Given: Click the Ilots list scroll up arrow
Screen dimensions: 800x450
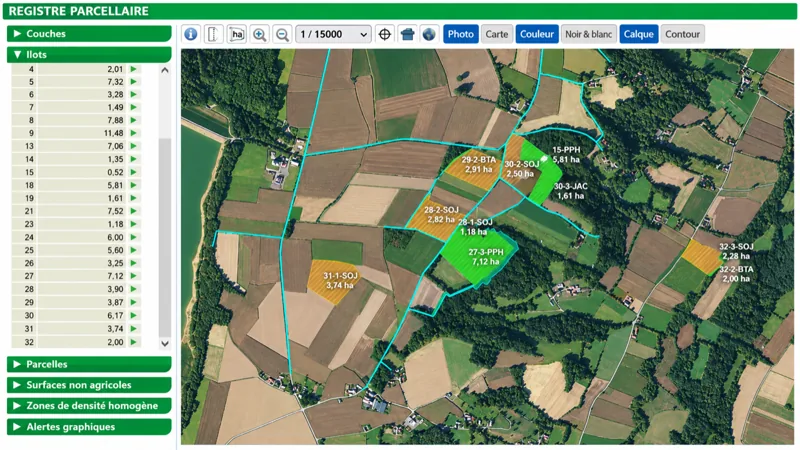Looking at the screenshot, I should pyautogui.click(x=165, y=70).
